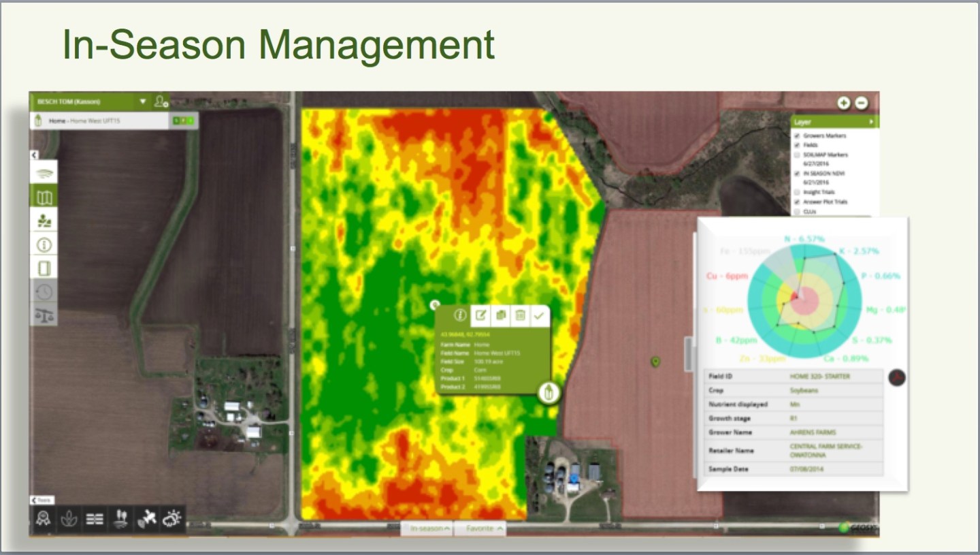Collapse the Tools panel
The height and width of the screenshot is (555, 980).
coord(42,501)
